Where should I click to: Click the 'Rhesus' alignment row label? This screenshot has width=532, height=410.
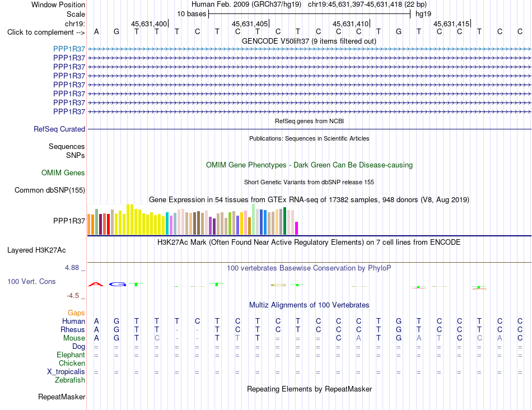pyautogui.click(x=73, y=329)
